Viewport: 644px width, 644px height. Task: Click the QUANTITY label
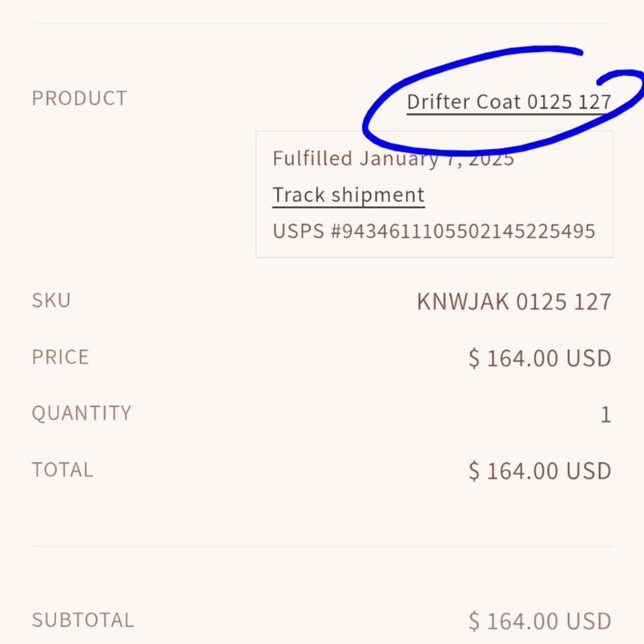click(x=81, y=413)
